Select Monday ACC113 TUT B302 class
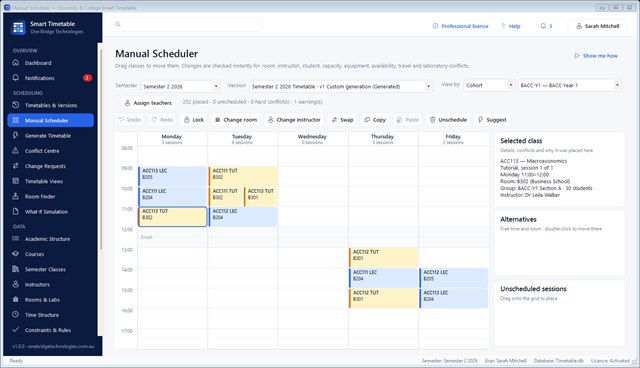The width and height of the screenshot is (640, 368). coord(173,217)
